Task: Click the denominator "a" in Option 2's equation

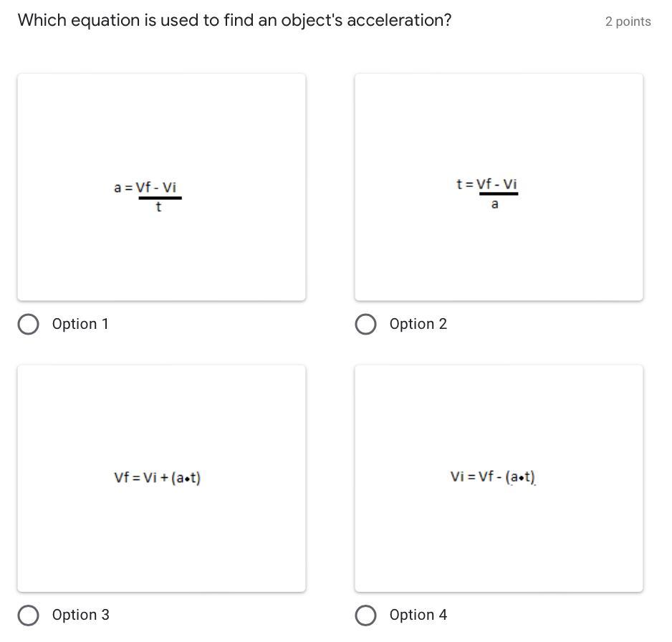Action: 494,204
